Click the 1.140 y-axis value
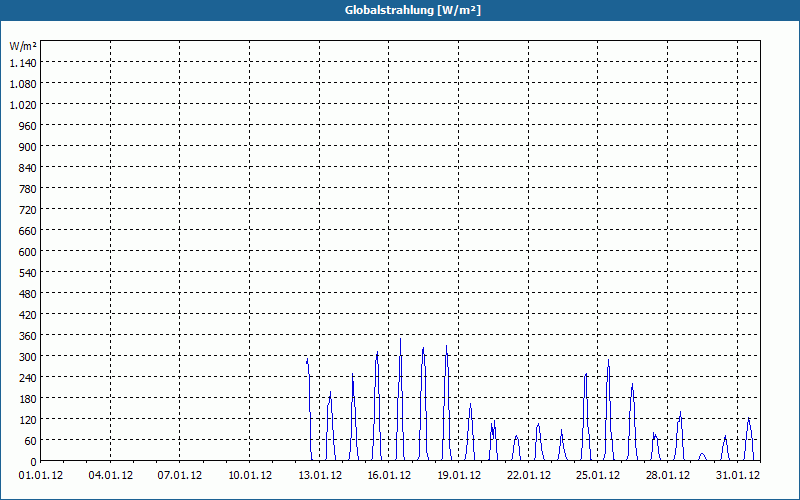The width and height of the screenshot is (800, 500). coord(23,63)
